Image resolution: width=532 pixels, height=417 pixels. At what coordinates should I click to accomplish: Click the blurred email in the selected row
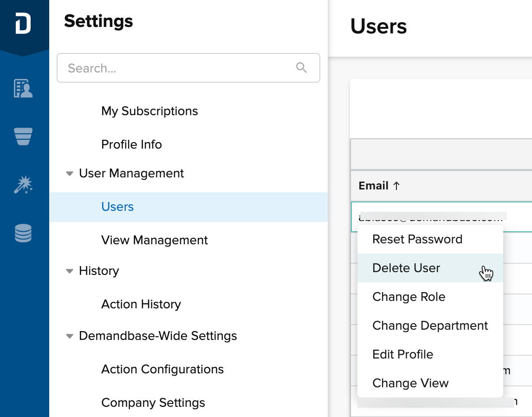click(433, 216)
